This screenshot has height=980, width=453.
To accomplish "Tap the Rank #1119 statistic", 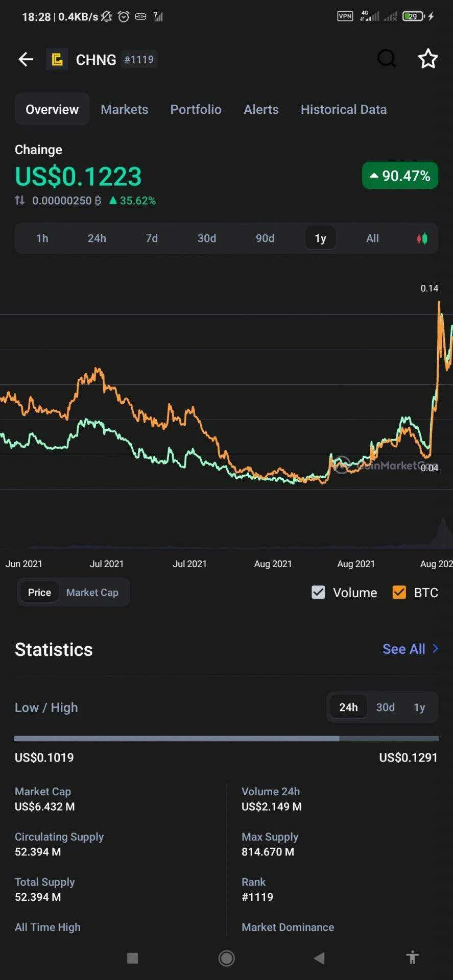I will (x=257, y=897).
